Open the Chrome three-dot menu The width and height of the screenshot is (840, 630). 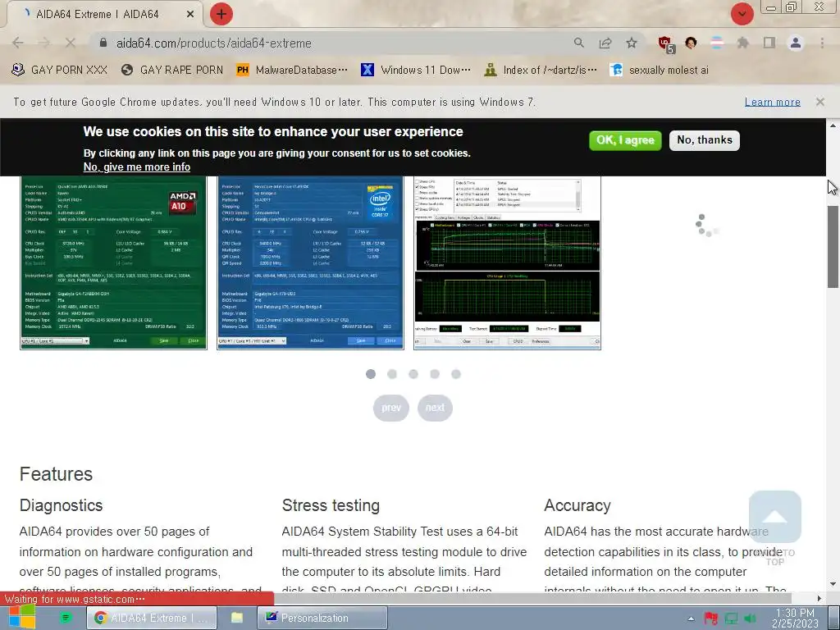[822, 43]
